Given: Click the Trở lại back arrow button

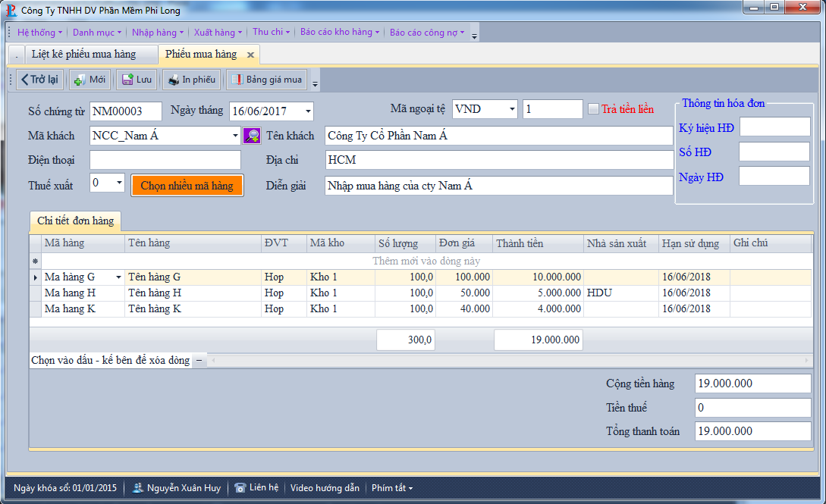Looking at the screenshot, I should 39,80.
